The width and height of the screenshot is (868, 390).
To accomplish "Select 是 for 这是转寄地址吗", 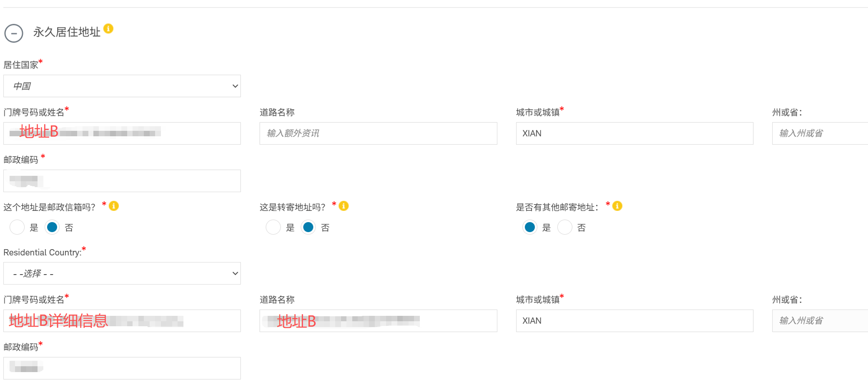I will coord(273,227).
